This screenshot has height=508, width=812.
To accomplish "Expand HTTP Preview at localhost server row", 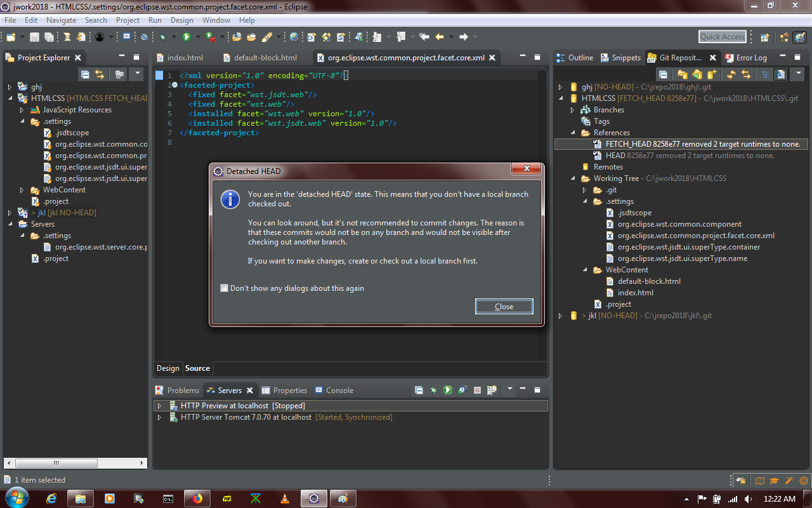I will (x=159, y=406).
